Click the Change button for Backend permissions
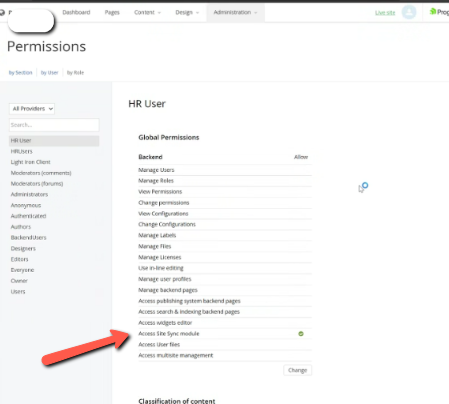The height and width of the screenshot is (404, 449). point(297,370)
